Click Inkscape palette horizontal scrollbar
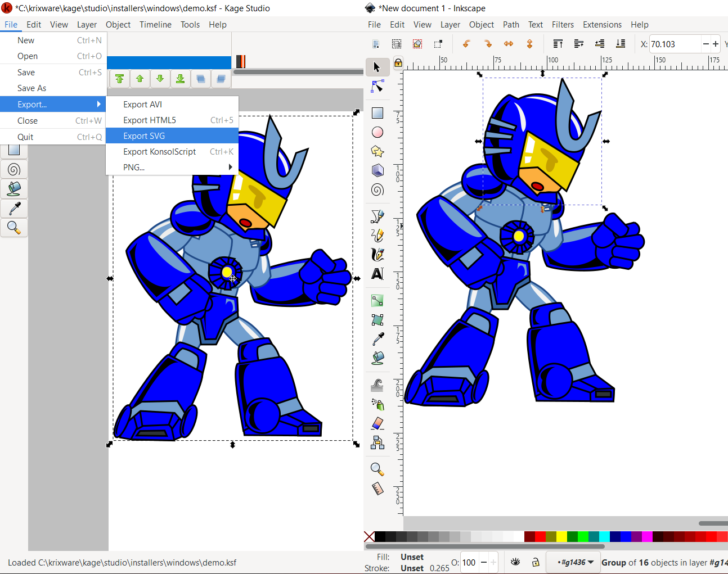Viewport: 728px width, 574px height. click(484, 546)
